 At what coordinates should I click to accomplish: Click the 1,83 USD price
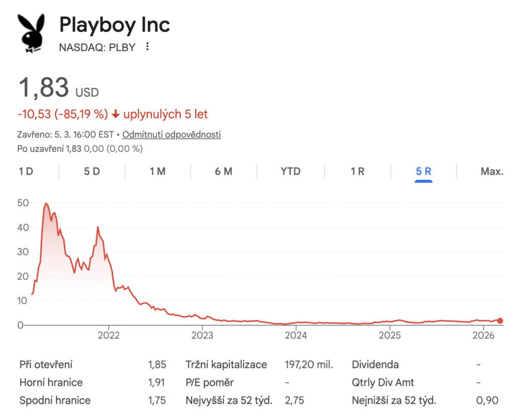click(x=58, y=88)
